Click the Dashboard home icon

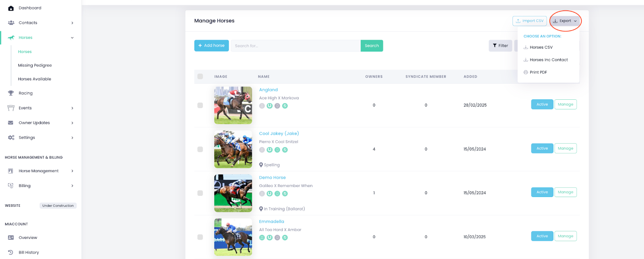[x=11, y=8]
